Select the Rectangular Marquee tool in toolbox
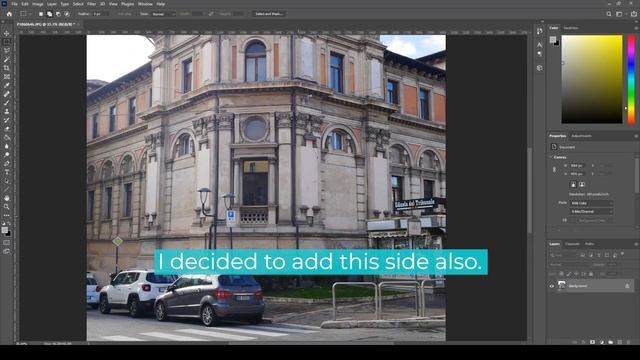 pyautogui.click(x=7, y=42)
